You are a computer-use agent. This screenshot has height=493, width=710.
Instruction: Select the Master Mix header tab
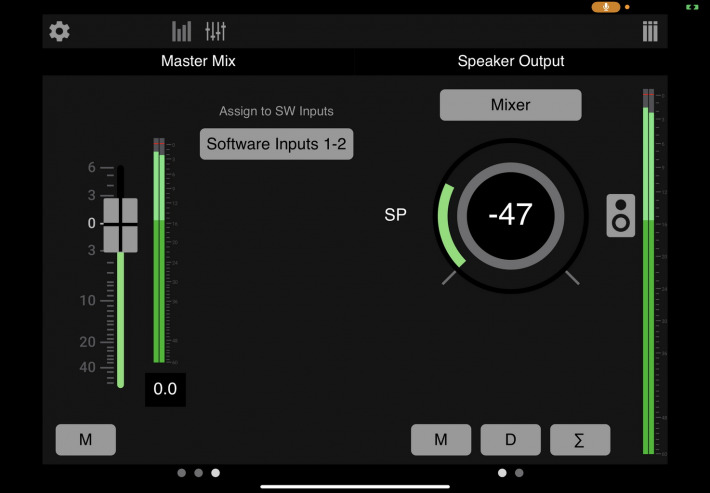(198, 61)
